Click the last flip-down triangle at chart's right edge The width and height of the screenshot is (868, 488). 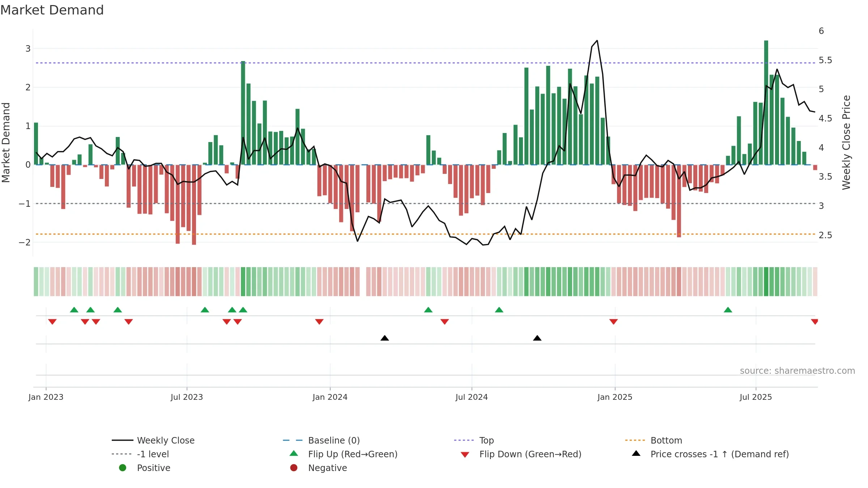(814, 322)
